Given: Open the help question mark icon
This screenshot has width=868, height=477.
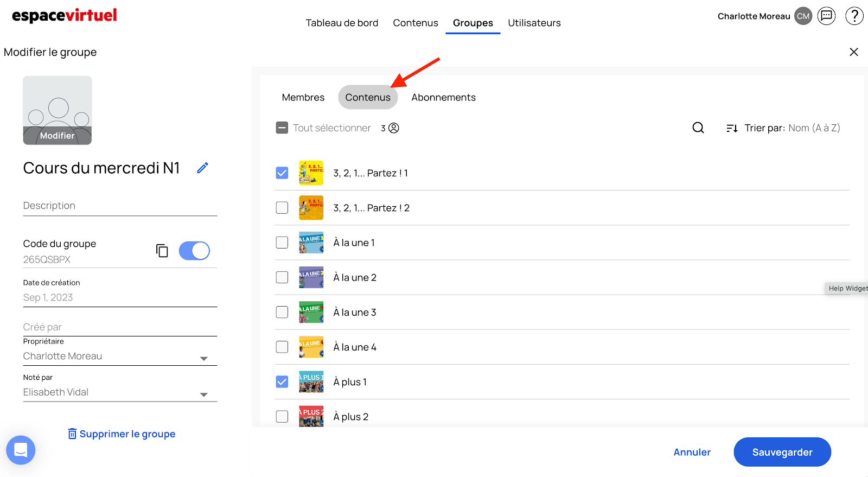Looking at the screenshot, I should click(854, 16).
